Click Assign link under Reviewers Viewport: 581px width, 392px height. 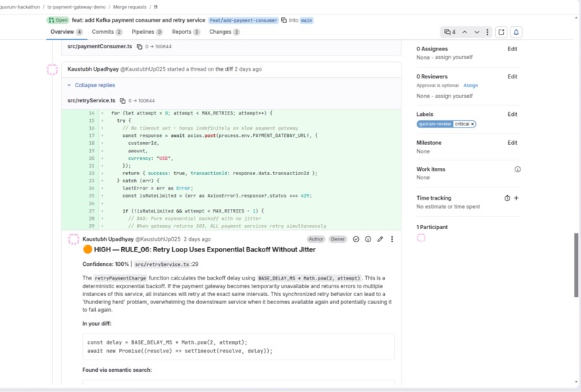click(x=471, y=86)
